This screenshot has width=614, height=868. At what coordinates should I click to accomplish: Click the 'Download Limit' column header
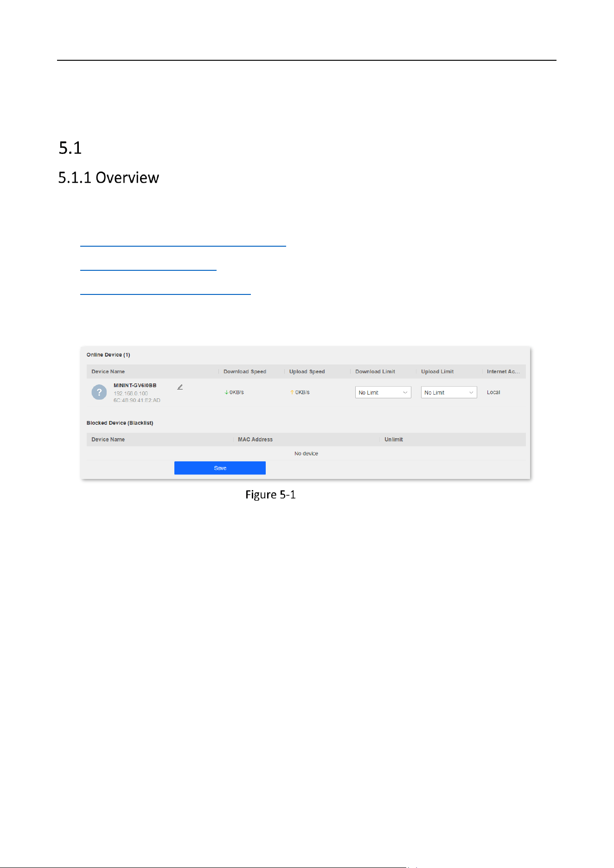coord(375,371)
